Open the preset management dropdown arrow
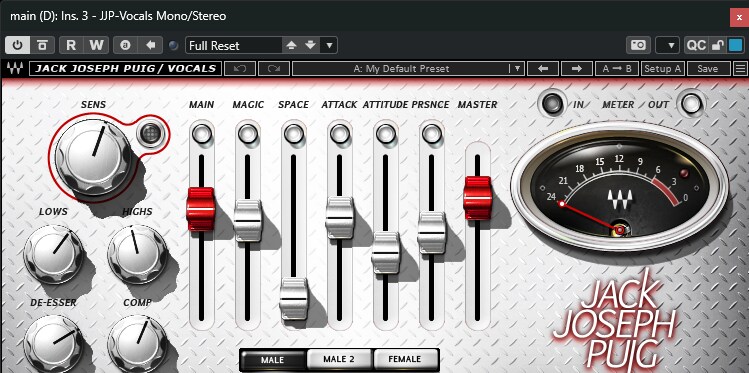 tap(329, 45)
